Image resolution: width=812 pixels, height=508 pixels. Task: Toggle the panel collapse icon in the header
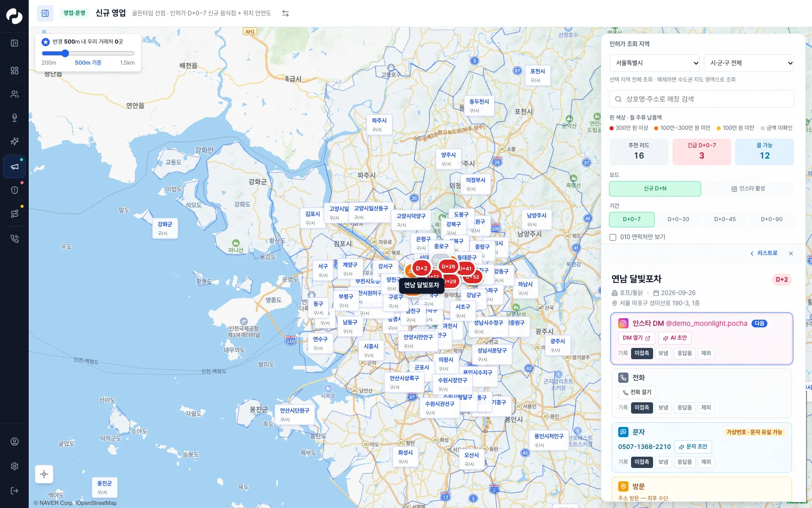click(45, 13)
